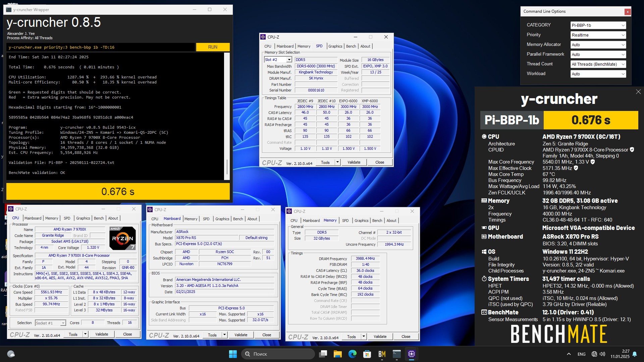Viewport: 644px width, 362px height.
Task: Open the Windows Start menu
Action: pyautogui.click(x=233, y=354)
